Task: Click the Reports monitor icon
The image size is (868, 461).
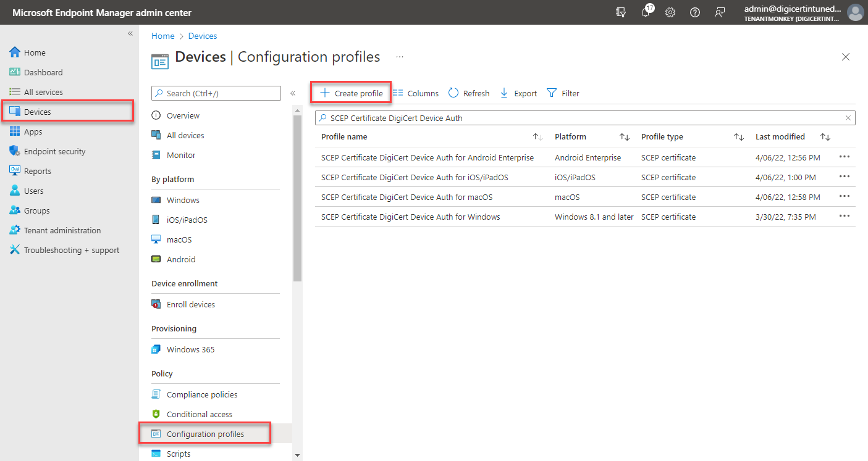Action: [x=15, y=171]
